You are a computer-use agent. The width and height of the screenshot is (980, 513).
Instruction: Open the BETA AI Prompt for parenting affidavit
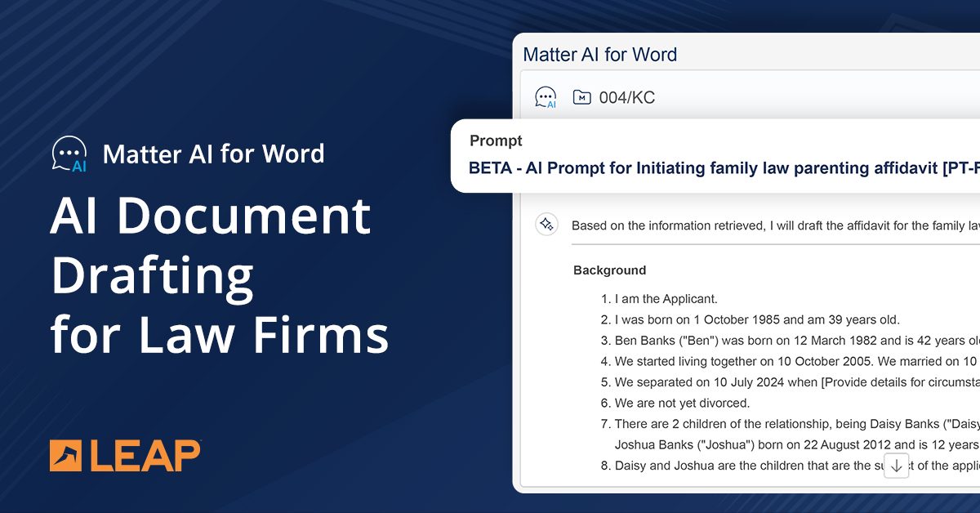pos(724,167)
